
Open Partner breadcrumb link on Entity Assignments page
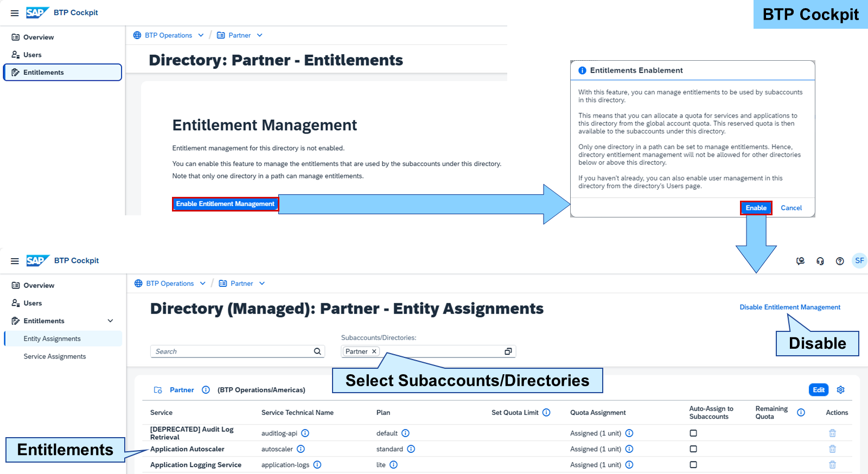[x=241, y=284]
